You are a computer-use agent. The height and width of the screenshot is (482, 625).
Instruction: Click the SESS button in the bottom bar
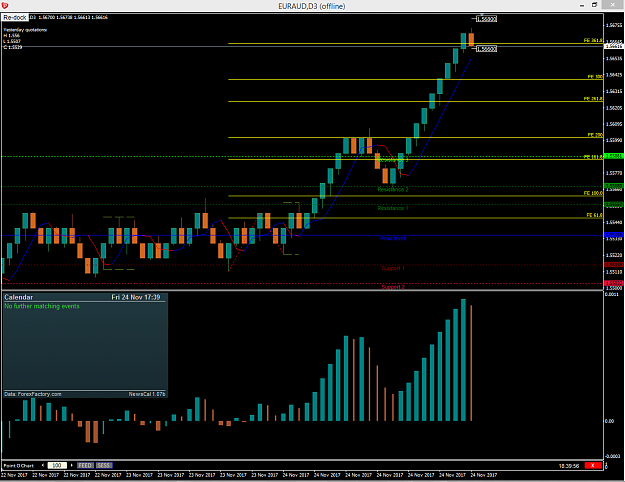click(104, 465)
